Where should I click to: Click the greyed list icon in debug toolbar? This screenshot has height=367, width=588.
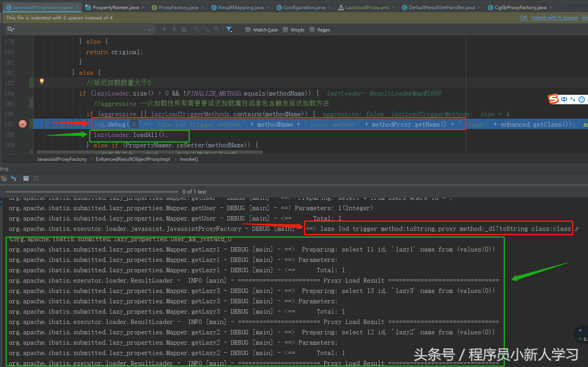click(x=36, y=178)
